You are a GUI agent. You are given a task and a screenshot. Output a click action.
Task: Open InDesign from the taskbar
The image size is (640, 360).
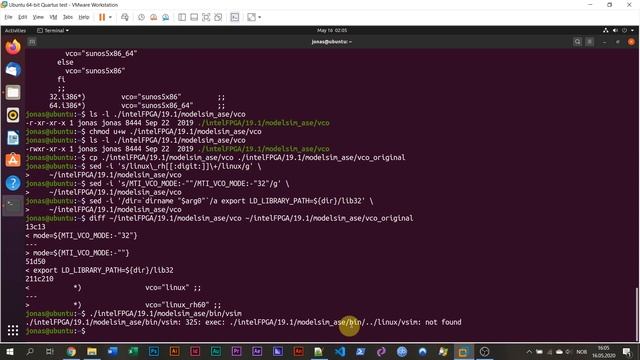tap(195, 351)
